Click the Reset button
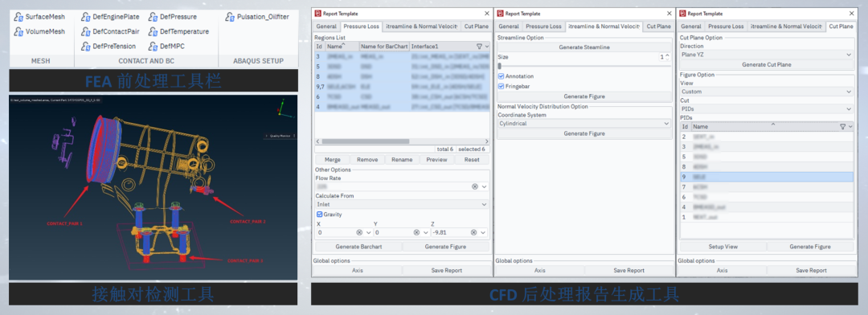The width and height of the screenshot is (868, 315). pyautogui.click(x=472, y=159)
